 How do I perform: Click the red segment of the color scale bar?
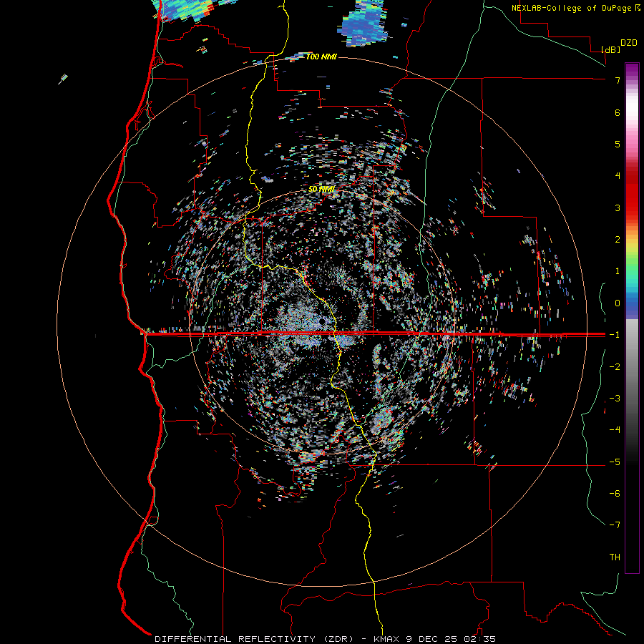(632, 193)
